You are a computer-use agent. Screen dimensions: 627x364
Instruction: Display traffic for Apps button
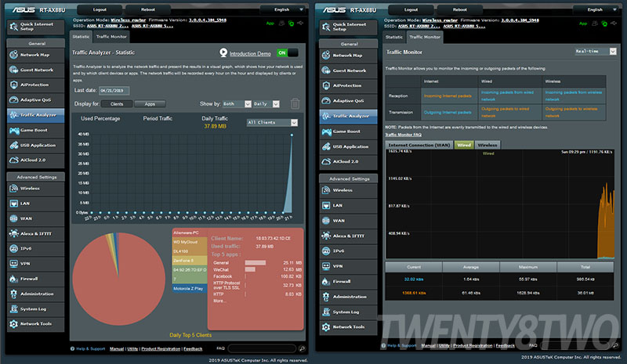[150, 104]
